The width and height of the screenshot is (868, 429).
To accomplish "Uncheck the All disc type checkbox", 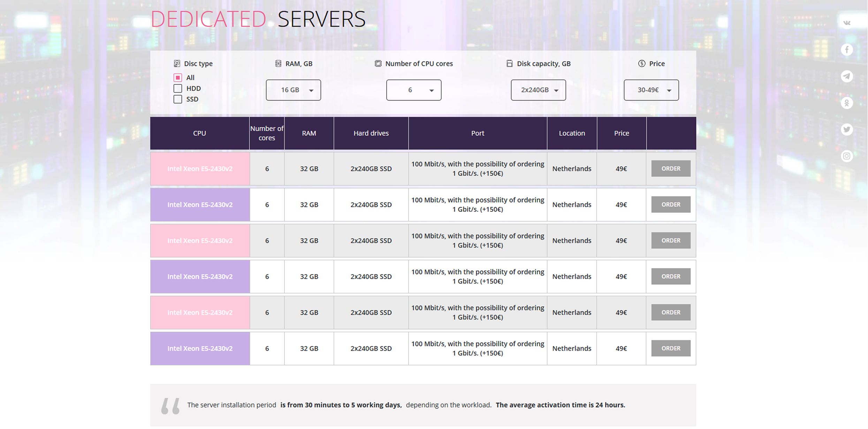I will [x=178, y=77].
